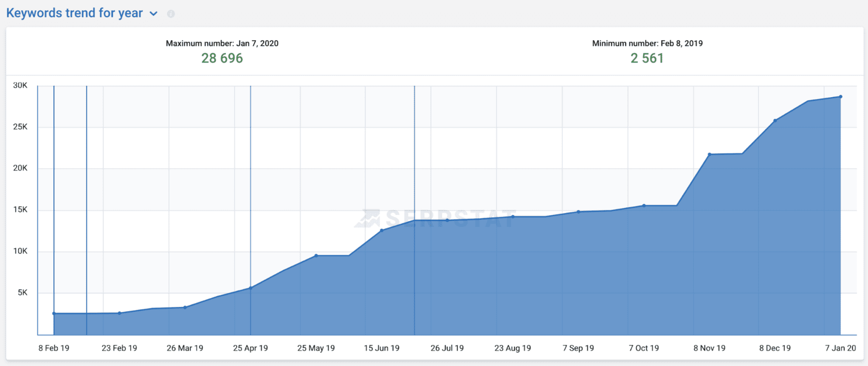Click the 26 Mar 19 data point

[185, 308]
